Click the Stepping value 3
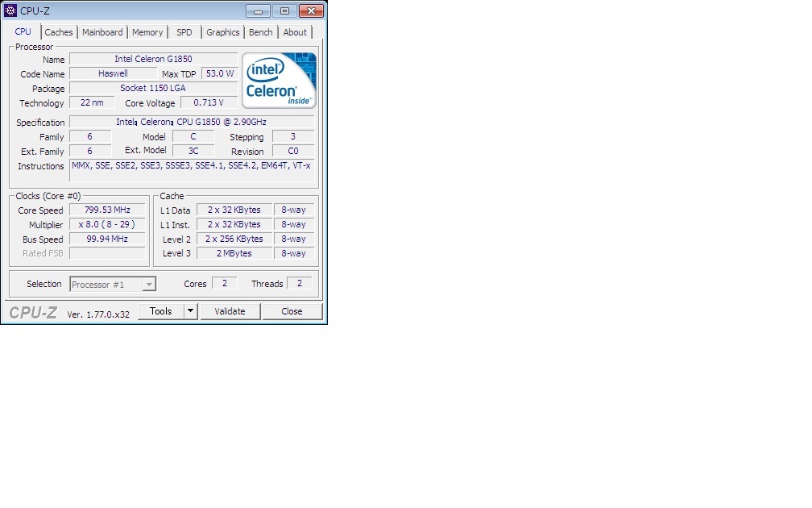Viewport: 812px width, 508px height. pyautogui.click(x=293, y=136)
